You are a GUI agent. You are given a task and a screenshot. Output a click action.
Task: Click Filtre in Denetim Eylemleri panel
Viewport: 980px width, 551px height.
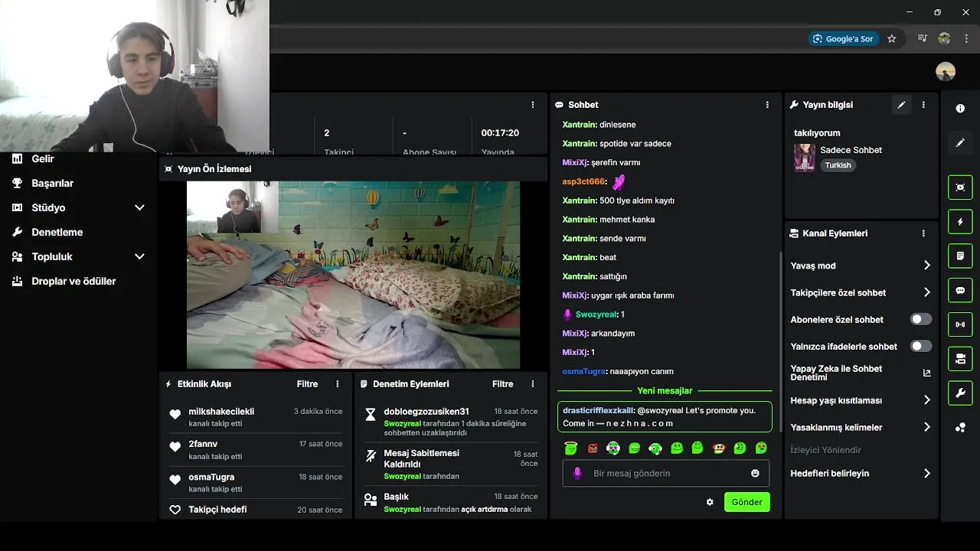click(x=502, y=384)
